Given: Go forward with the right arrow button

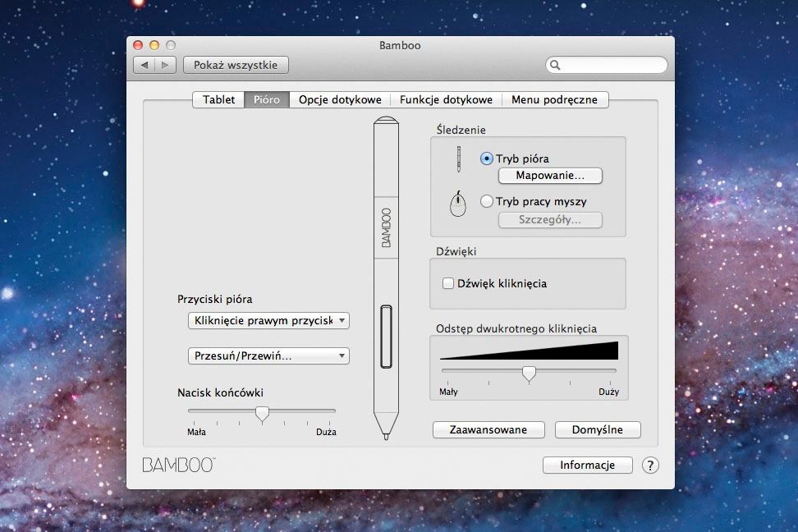Looking at the screenshot, I should click(165, 65).
